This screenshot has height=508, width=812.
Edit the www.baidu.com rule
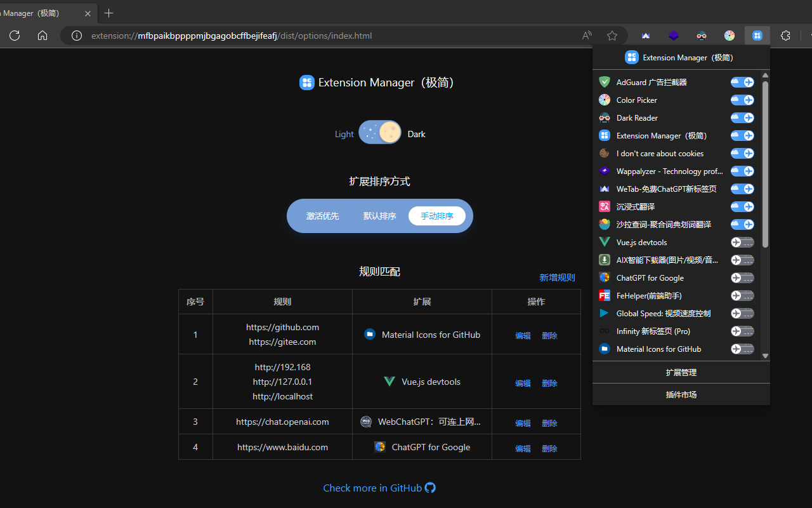523,448
